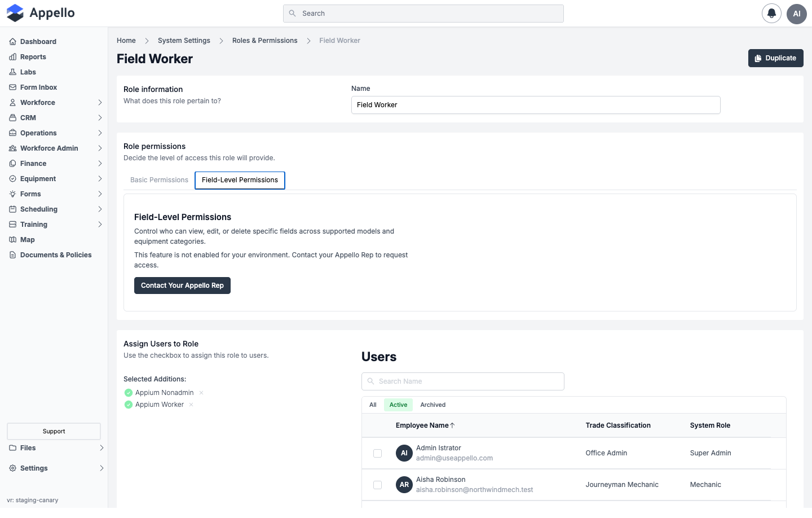Remove Appium Worker from selected additions
Image resolution: width=812 pixels, height=518 pixels.
[191, 405]
